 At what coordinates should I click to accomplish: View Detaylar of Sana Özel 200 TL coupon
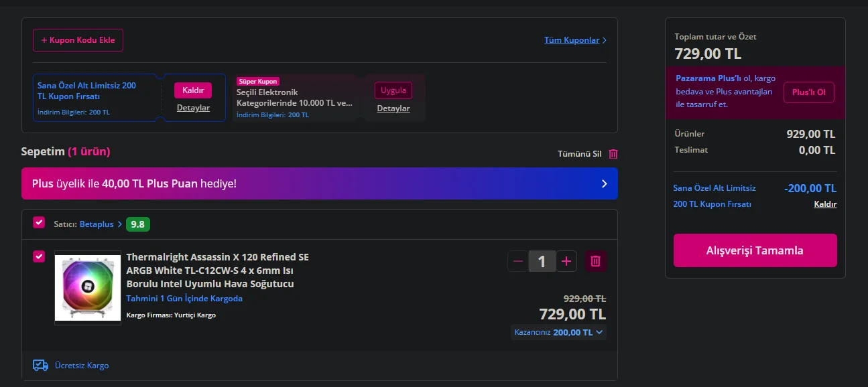tap(193, 108)
